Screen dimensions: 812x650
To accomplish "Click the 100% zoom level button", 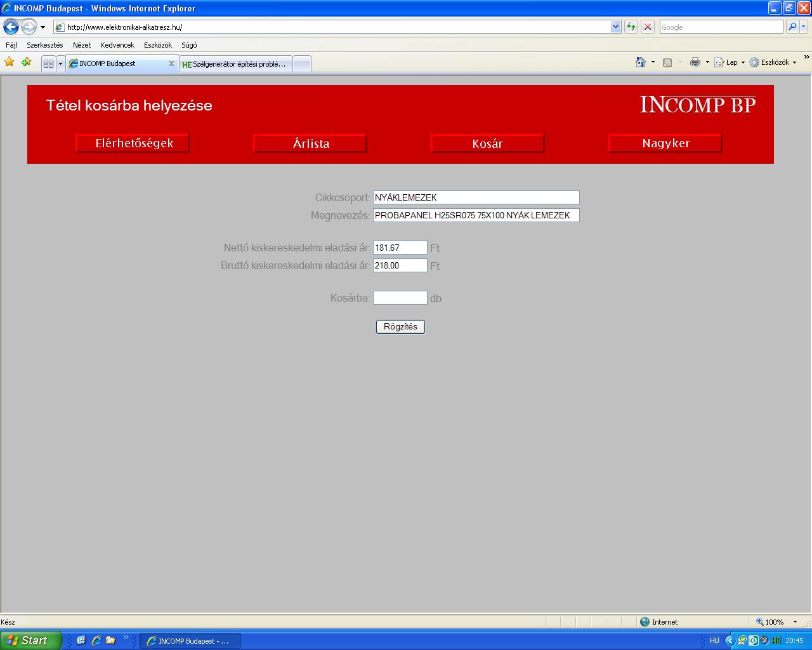I will pyautogui.click(x=770, y=622).
